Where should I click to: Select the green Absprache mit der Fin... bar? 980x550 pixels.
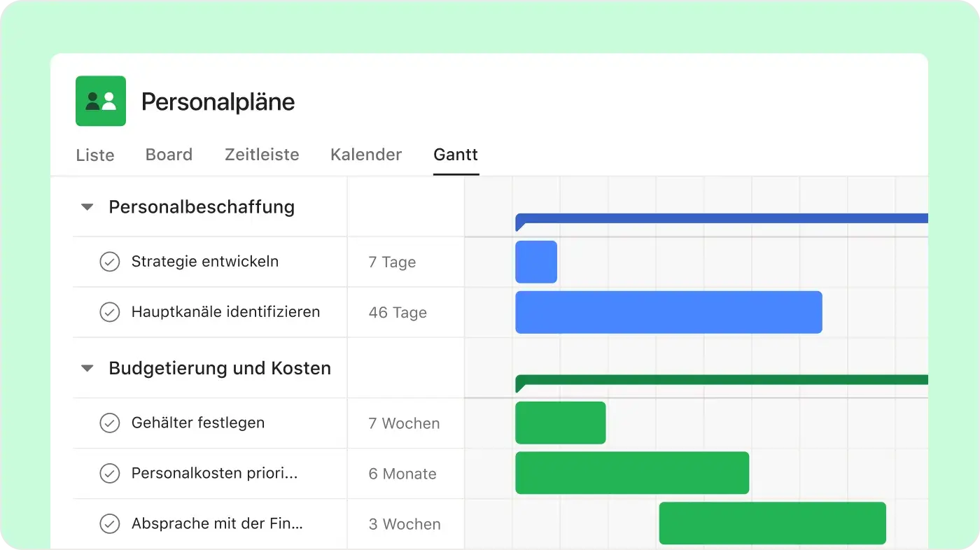tap(773, 523)
